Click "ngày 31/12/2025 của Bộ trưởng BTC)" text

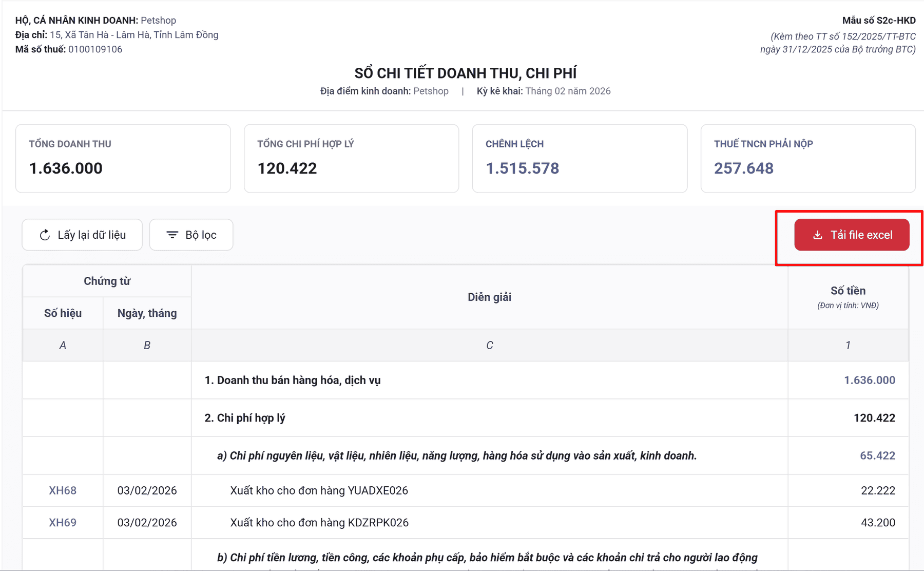tap(838, 49)
